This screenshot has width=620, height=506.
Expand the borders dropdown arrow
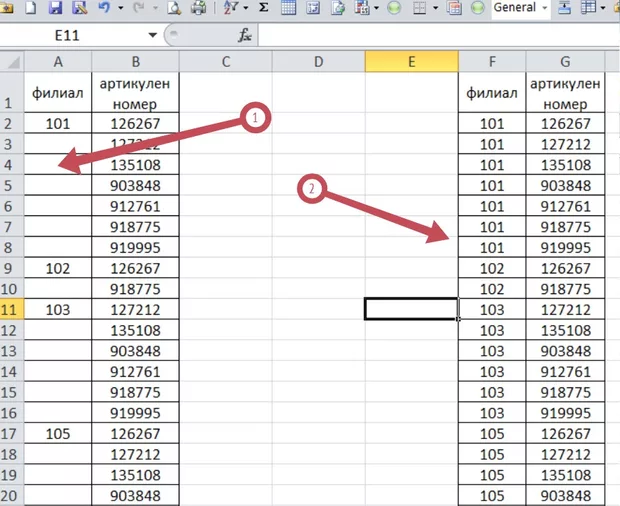(436, 8)
